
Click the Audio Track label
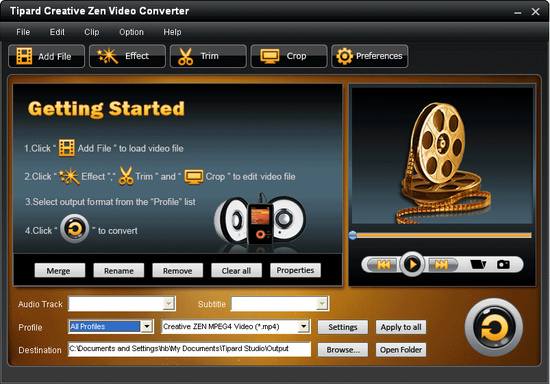click(40, 304)
